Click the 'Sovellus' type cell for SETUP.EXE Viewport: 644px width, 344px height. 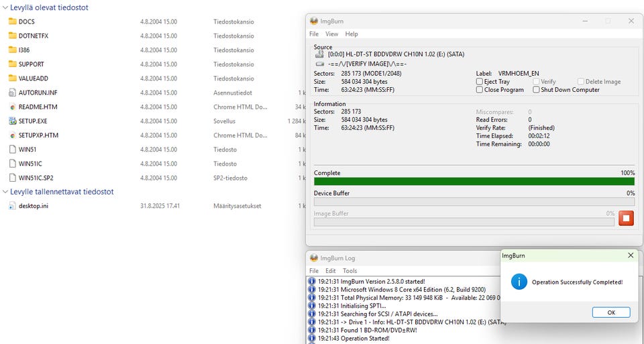[x=224, y=121]
